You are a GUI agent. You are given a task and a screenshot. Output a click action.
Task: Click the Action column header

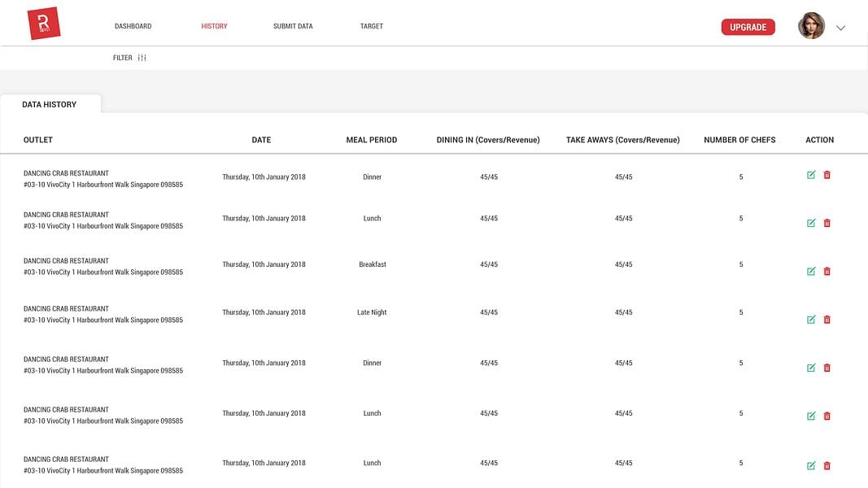(x=819, y=140)
